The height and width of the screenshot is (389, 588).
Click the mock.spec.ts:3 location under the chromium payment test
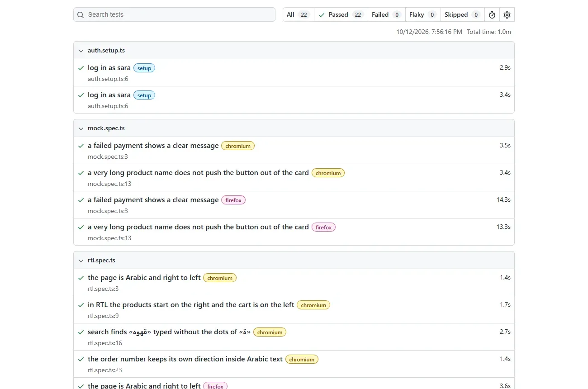(108, 157)
